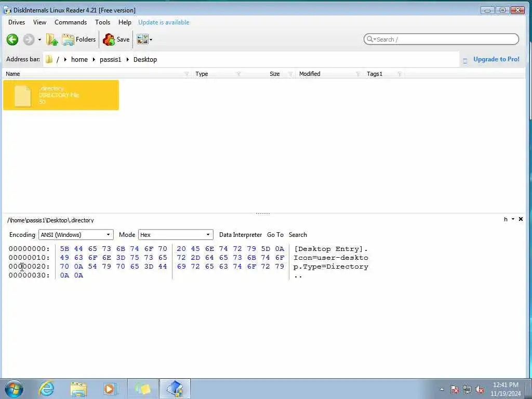The height and width of the screenshot is (399, 532).
Task: Click muted volume tray icon
Action: [480, 390]
